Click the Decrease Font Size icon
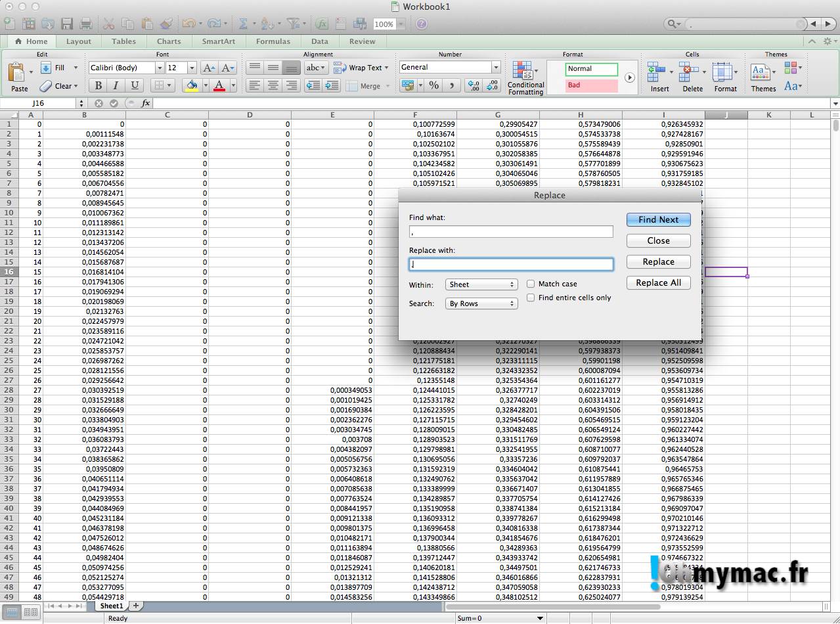The image size is (840, 624). click(x=228, y=68)
